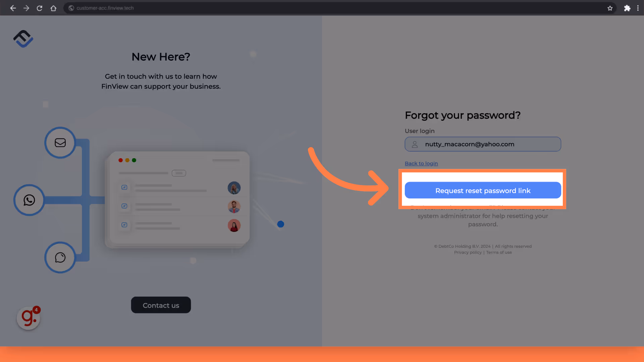The width and height of the screenshot is (644, 362).
Task: Click the address bar URL
Action: click(105, 8)
